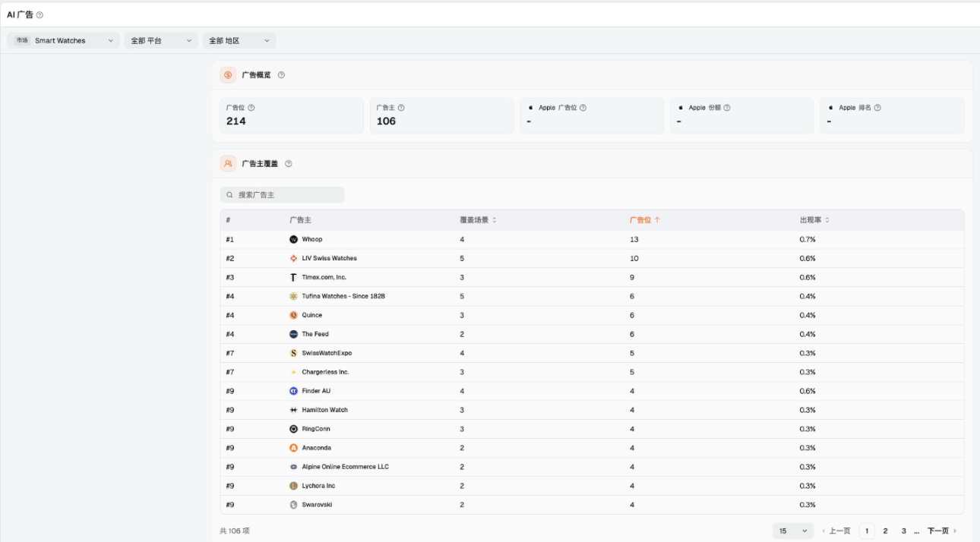Click 下一页 to go to next page
This screenshot has width=980, height=542.
(x=942, y=531)
